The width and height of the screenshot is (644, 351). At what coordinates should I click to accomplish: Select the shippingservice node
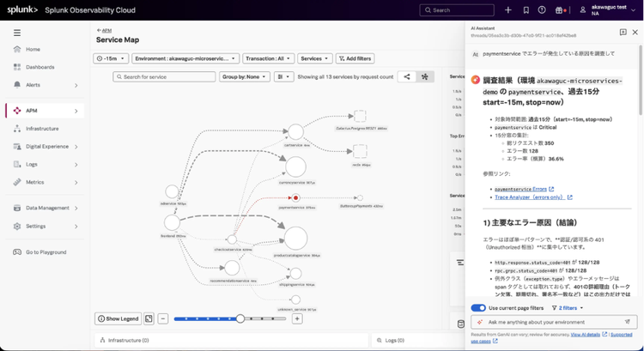click(295, 274)
